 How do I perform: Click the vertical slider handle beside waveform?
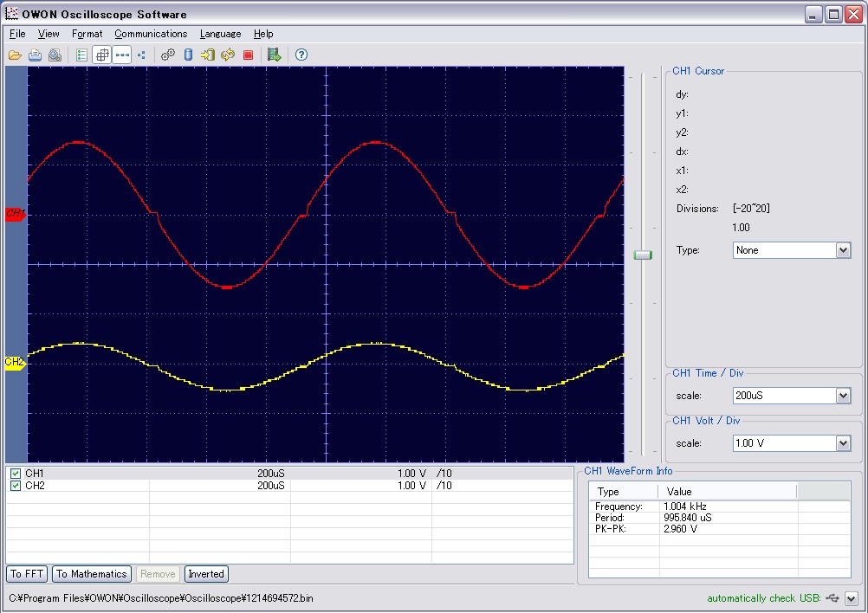click(x=643, y=255)
